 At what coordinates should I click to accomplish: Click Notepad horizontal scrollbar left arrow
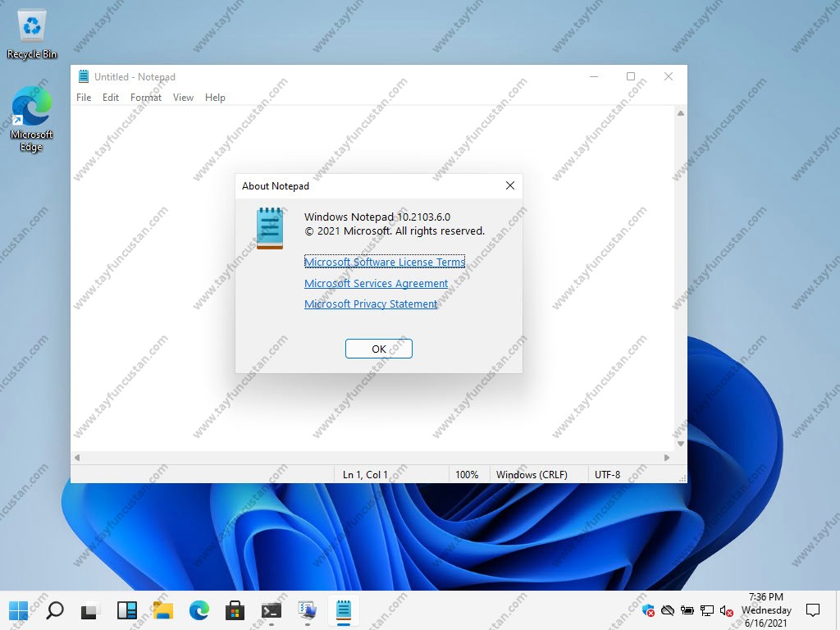77,458
